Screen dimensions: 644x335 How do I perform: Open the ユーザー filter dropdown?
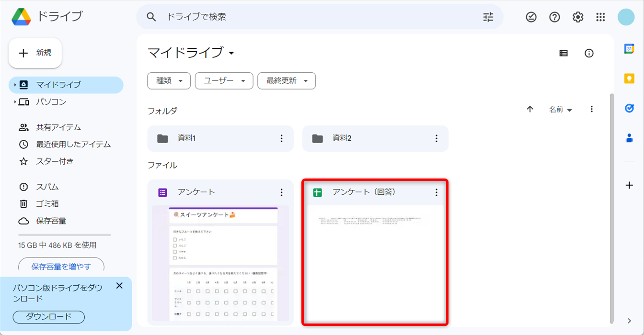[224, 81]
